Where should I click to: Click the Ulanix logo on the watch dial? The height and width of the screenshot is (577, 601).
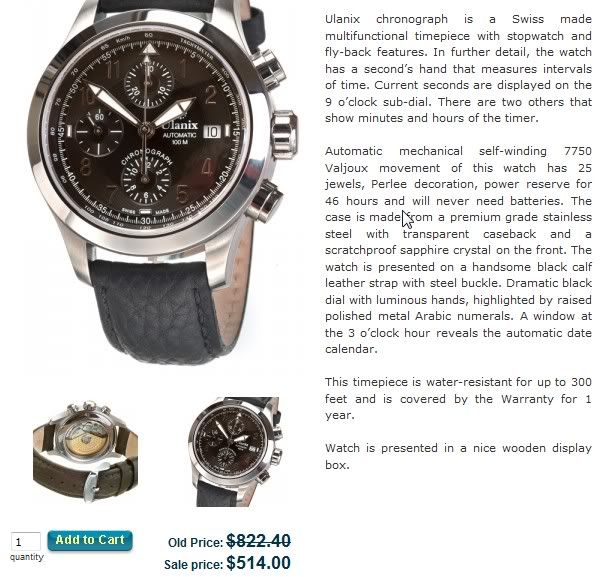click(x=179, y=125)
